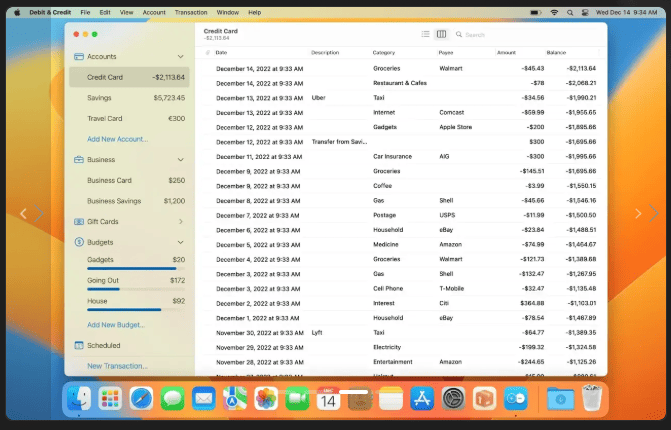Click the Business briefcase icon
The width and height of the screenshot is (671, 430).
[79, 160]
